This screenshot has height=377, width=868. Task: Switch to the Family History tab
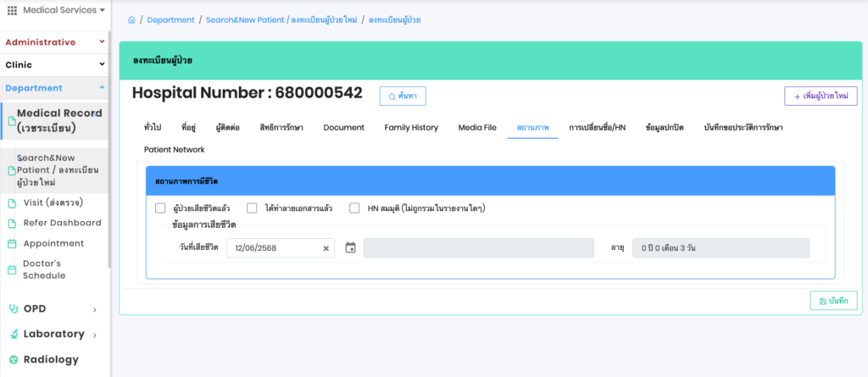point(411,127)
